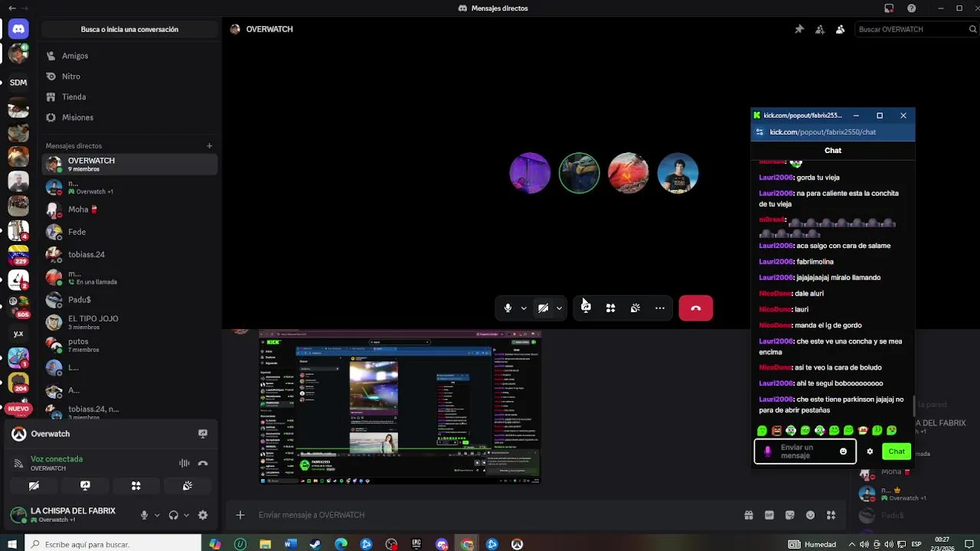Open Steam from the taskbar

tap(315, 544)
